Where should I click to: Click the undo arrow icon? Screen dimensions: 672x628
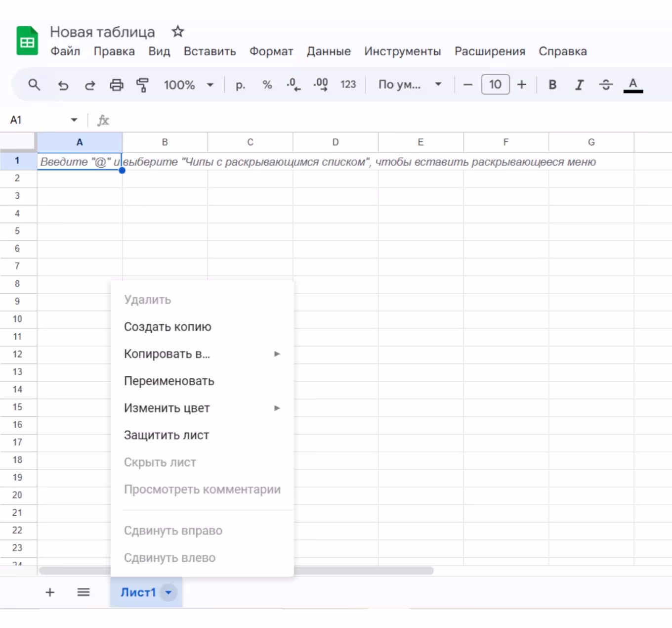(63, 85)
